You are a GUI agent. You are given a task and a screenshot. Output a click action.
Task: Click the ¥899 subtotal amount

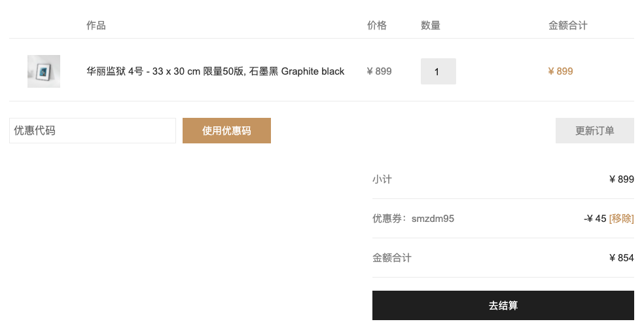621,179
